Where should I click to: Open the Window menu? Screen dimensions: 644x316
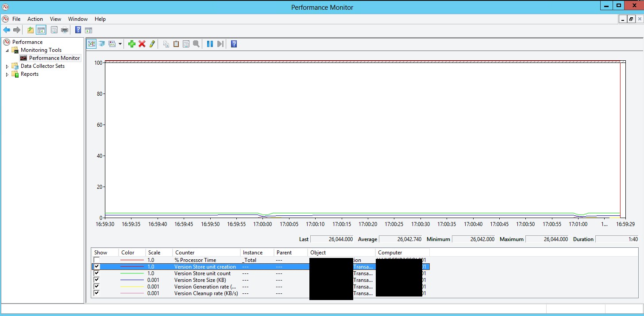[78, 19]
